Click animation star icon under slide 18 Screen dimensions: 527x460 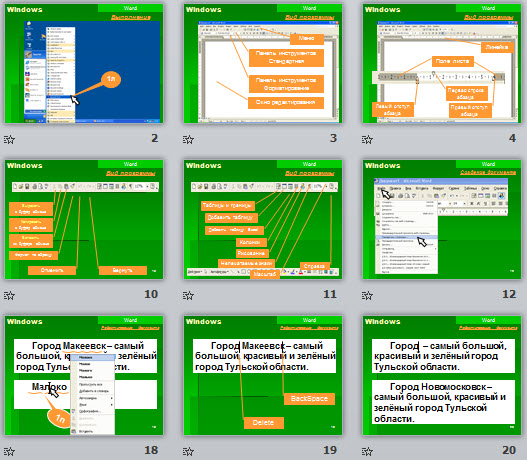9,451
